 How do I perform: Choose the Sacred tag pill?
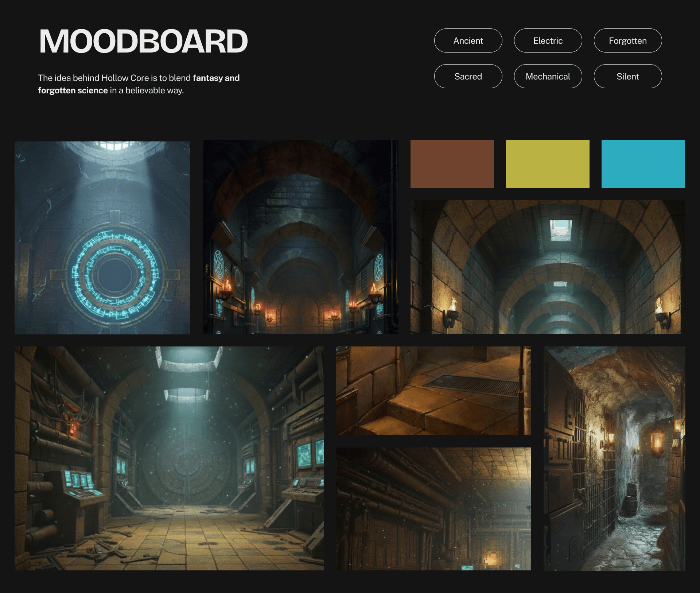468,76
